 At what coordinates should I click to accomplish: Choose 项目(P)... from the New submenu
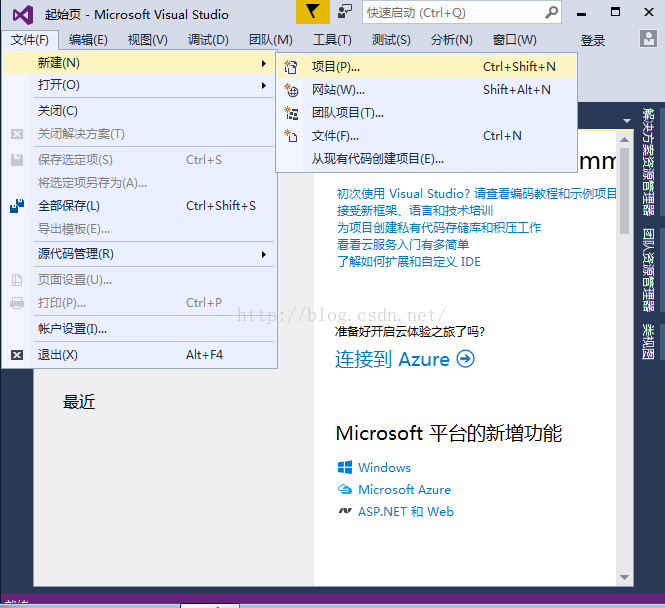coord(427,67)
